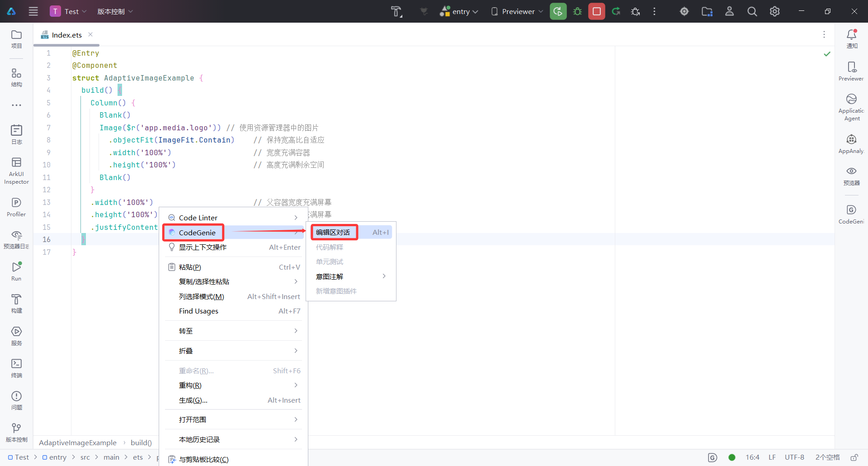Click the CodeGenie status bar icon
This screenshot has height=466, width=868.
click(712, 457)
